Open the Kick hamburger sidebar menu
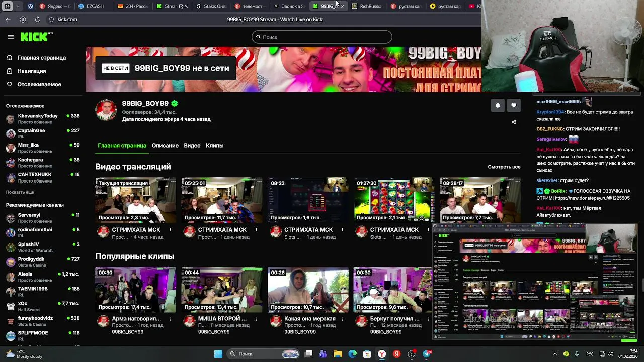The image size is (644, 362). pos(11,37)
